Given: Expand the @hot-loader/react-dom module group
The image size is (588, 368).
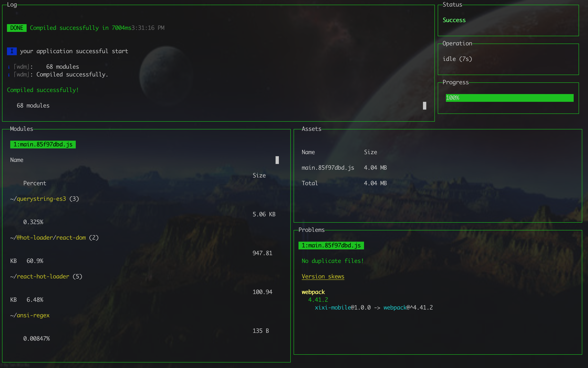Looking at the screenshot, I should [51, 238].
